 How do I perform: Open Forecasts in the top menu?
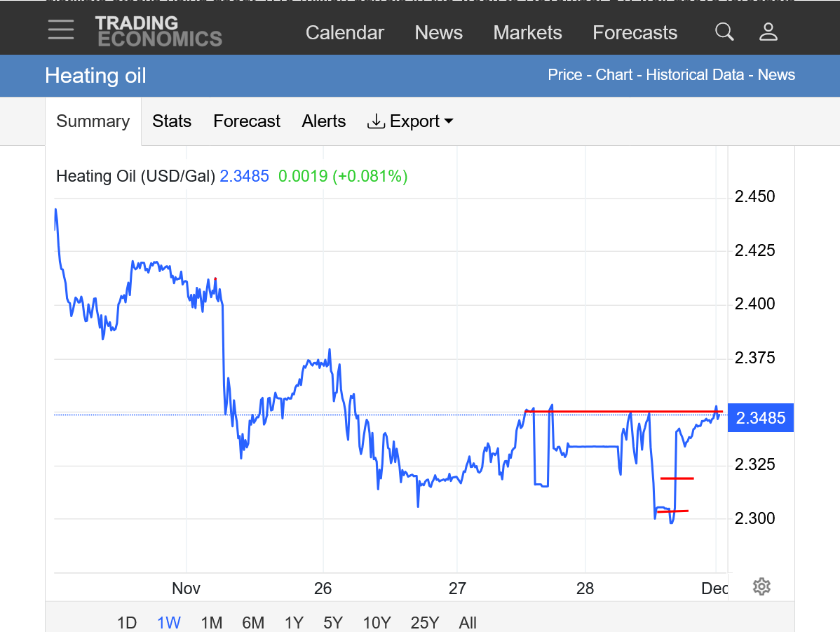tap(635, 33)
